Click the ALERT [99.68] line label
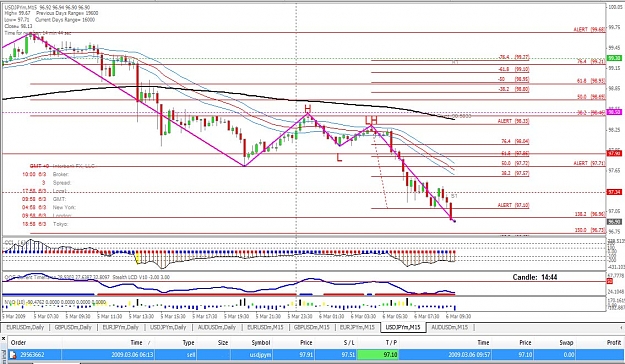The width and height of the screenshot is (625, 364). click(x=589, y=29)
